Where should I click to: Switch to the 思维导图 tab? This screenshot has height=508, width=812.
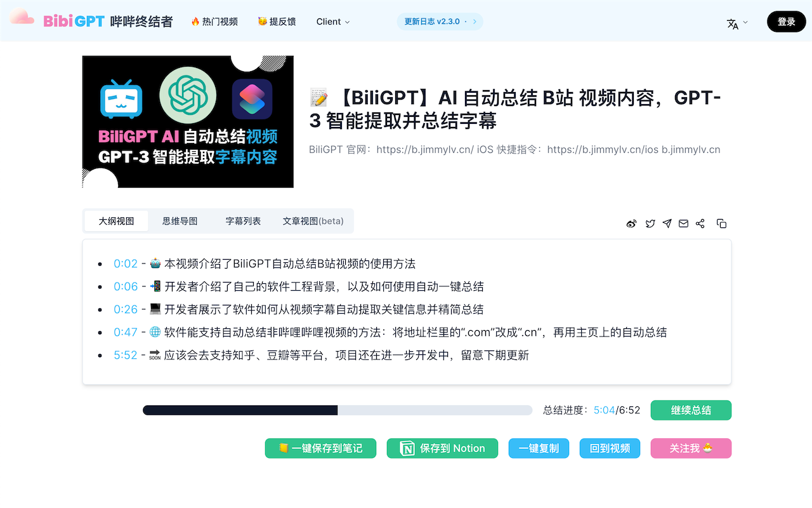[180, 220]
